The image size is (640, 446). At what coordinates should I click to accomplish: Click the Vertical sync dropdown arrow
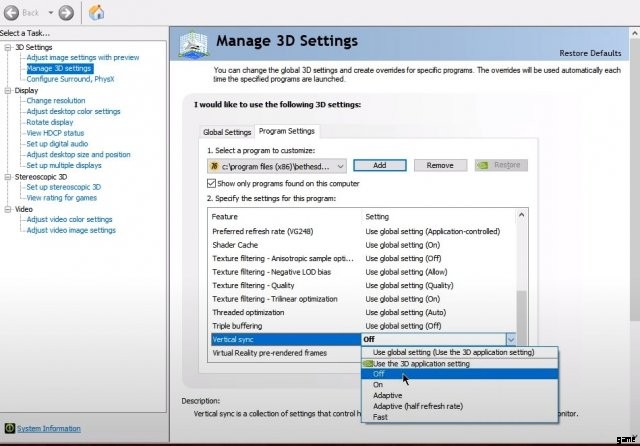point(511,340)
